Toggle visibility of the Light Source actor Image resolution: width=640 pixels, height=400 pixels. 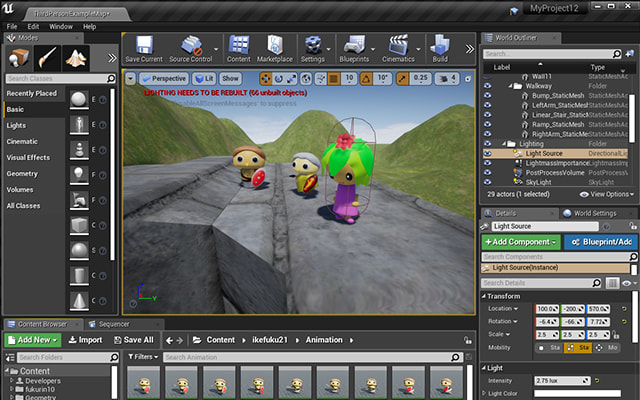pyautogui.click(x=488, y=153)
